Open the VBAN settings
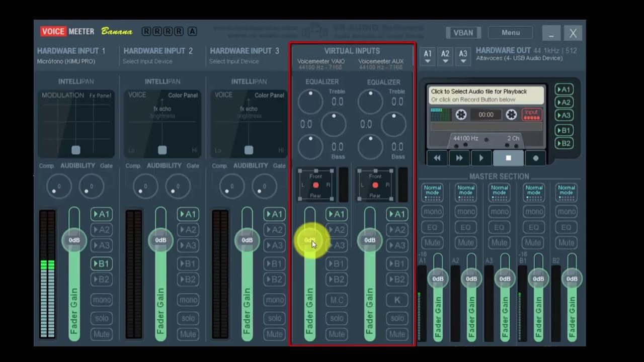Image resolution: width=644 pixels, height=362 pixels. pyautogui.click(x=462, y=32)
